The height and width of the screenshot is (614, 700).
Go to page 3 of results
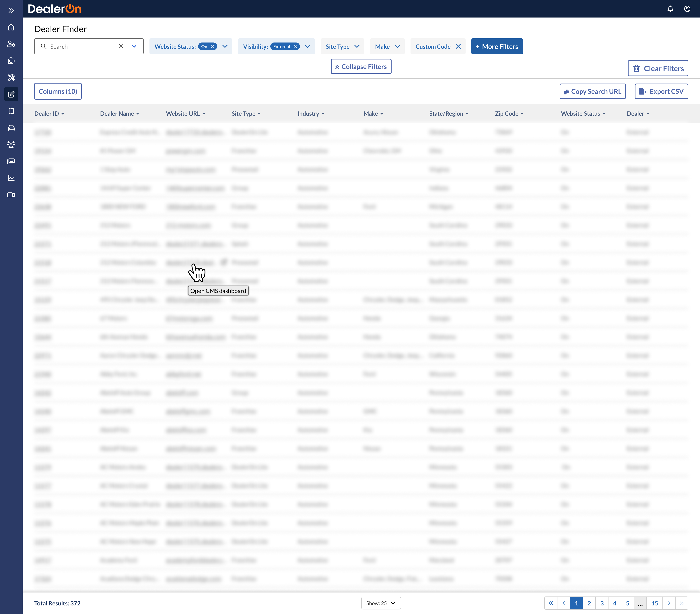tap(602, 603)
